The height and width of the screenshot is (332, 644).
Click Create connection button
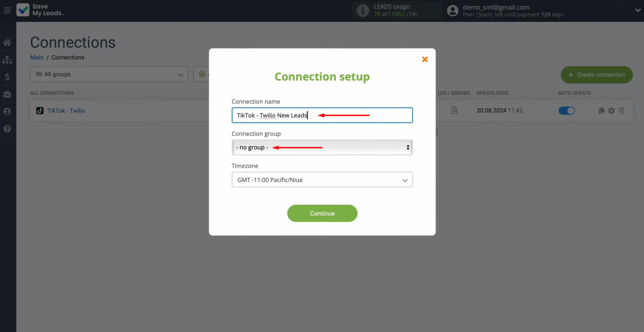tap(596, 75)
